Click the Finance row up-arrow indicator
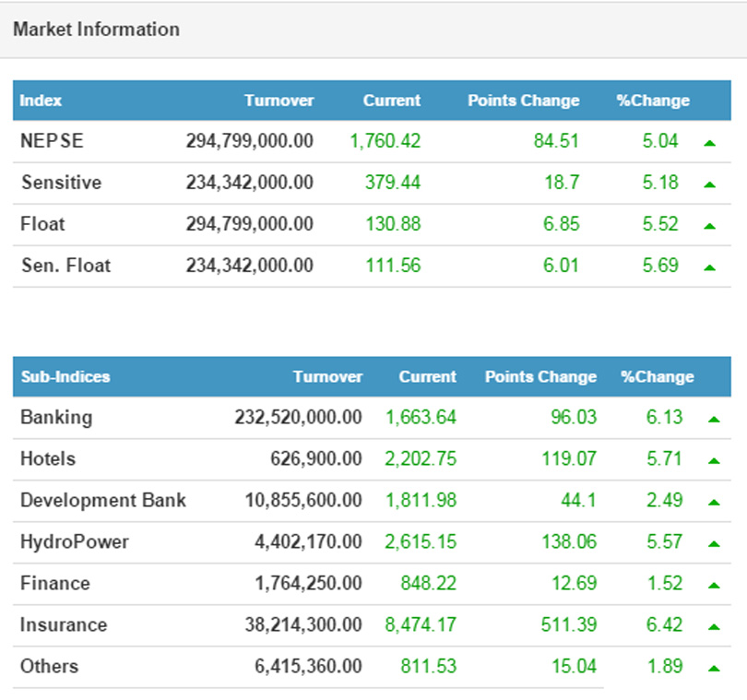This screenshot has height=700, width=747. click(x=714, y=585)
